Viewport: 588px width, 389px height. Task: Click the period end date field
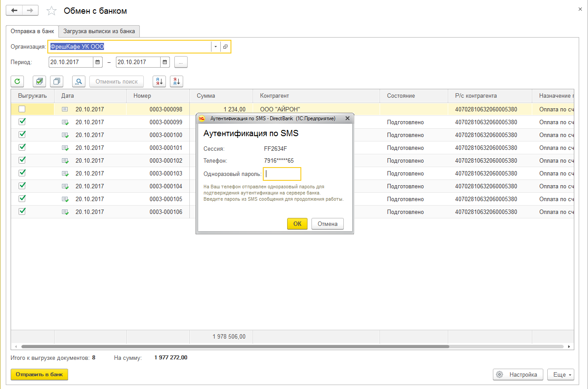pyautogui.click(x=138, y=62)
